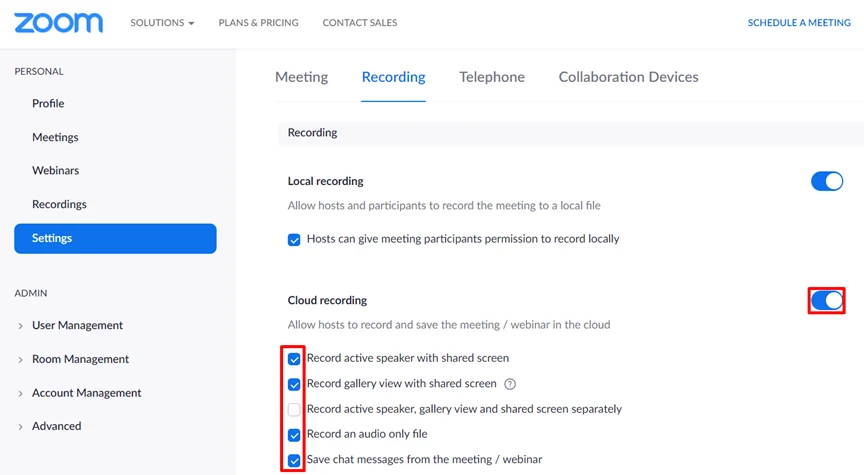Expand Room Management chevron
This screenshot has width=864, height=475.
click(x=20, y=360)
